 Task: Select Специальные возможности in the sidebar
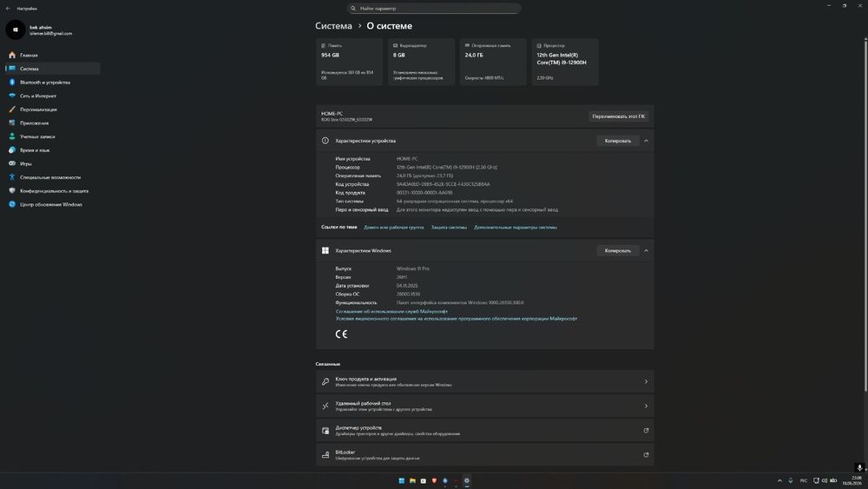pos(53,177)
